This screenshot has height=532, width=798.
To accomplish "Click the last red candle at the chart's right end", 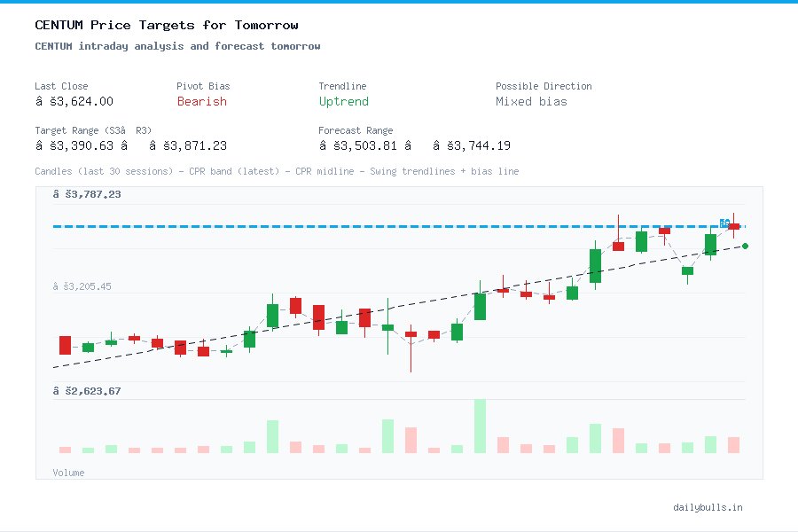I will (733, 227).
